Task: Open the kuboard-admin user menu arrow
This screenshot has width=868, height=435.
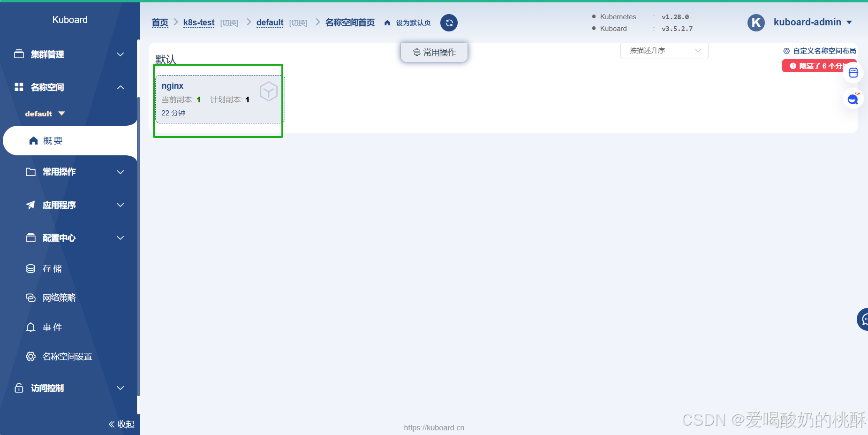Action: (x=849, y=23)
